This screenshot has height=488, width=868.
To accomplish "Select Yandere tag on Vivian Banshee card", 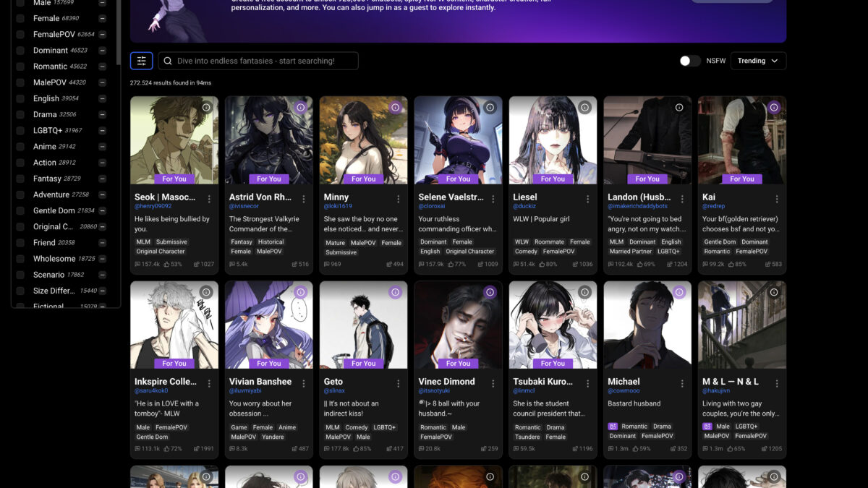I will tap(273, 437).
